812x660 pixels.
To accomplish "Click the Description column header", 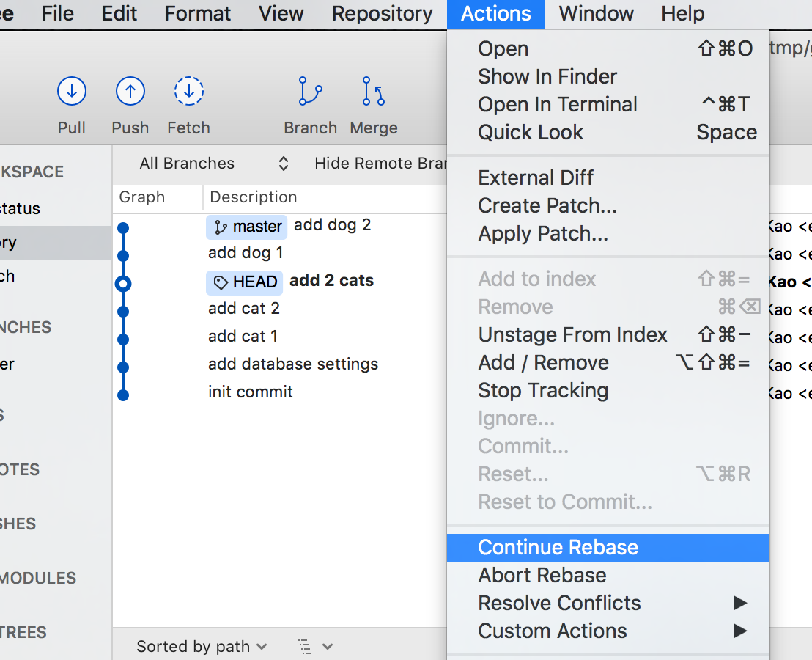I will click(x=254, y=197).
